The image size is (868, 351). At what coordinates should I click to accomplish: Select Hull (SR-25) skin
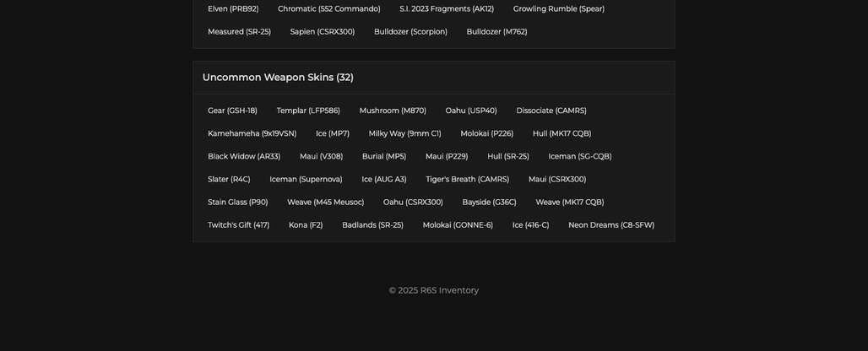pyautogui.click(x=508, y=156)
